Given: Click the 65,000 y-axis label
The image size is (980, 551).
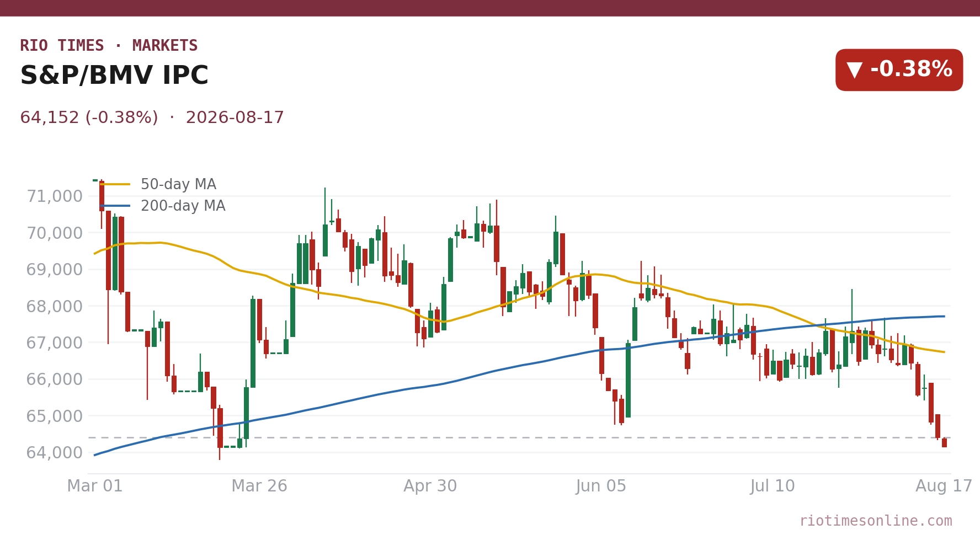Looking at the screenshot, I should pyautogui.click(x=54, y=416).
